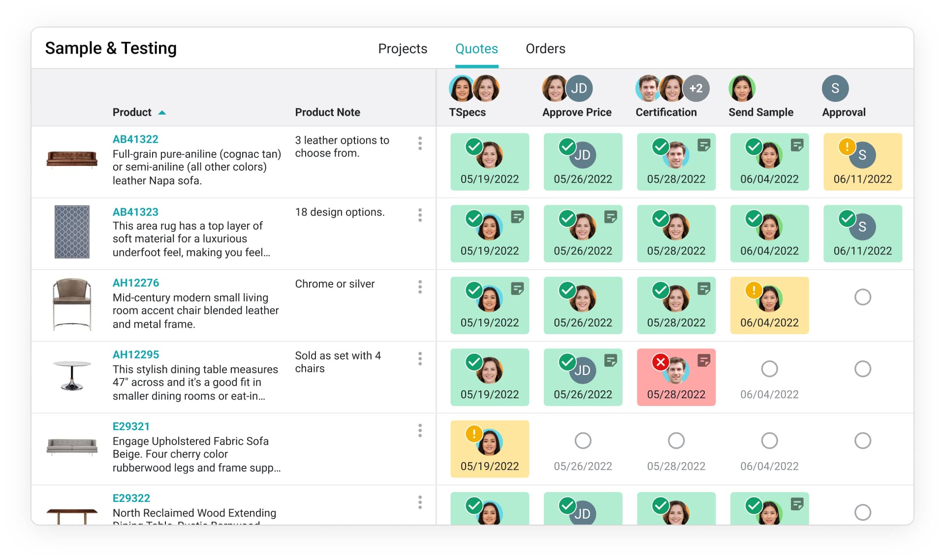This screenshot has width=945, height=560.
Task: Sort by Product column arrow
Action: click(162, 113)
